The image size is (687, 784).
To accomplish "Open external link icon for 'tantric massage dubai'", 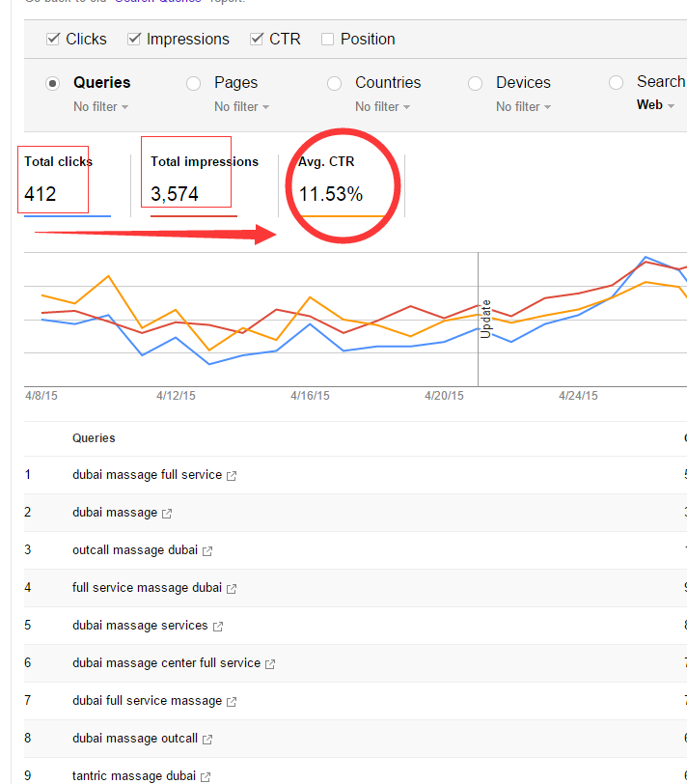I will point(206,777).
